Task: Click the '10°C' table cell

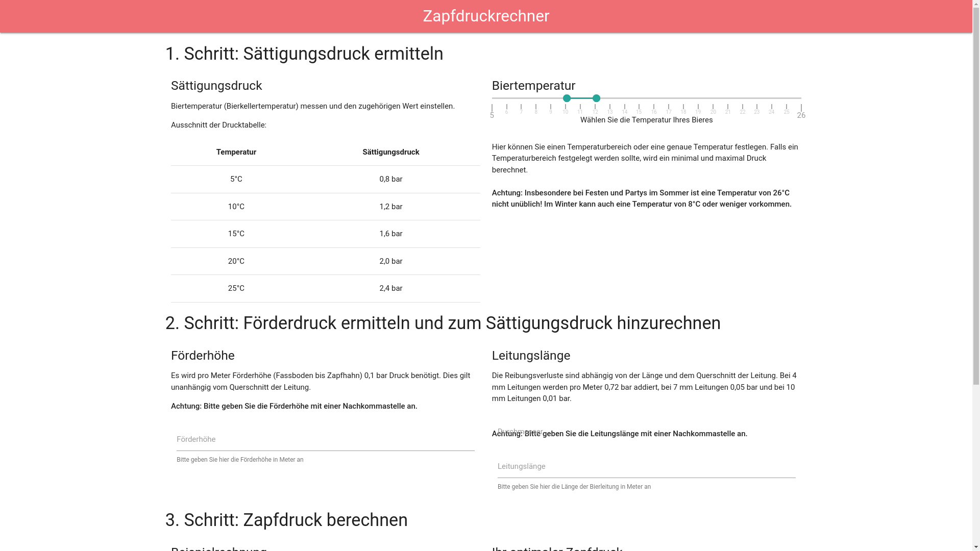Action: pos(236,207)
